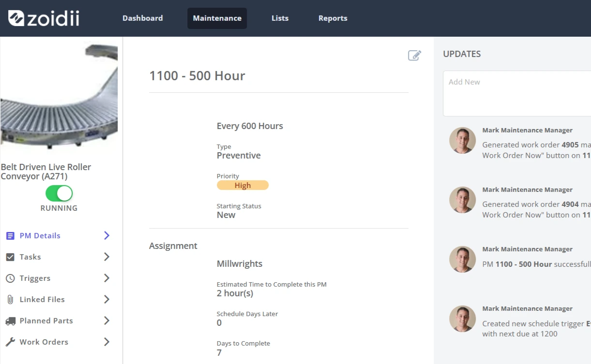Click the Days to Complete value 7
591x364 pixels.
pyautogui.click(x=219, y=353)
